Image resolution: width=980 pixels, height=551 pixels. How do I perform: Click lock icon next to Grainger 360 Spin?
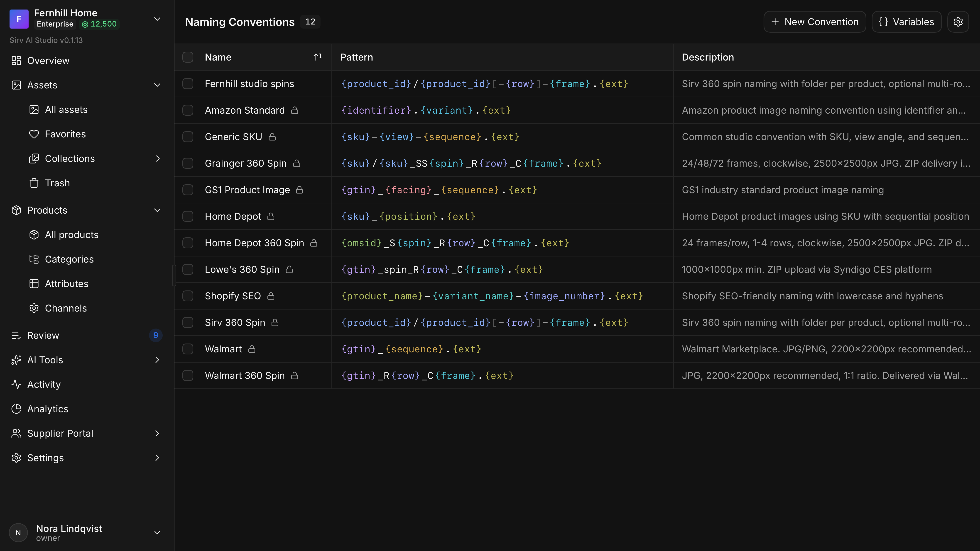pyautogui.click(x=297, y=163)
